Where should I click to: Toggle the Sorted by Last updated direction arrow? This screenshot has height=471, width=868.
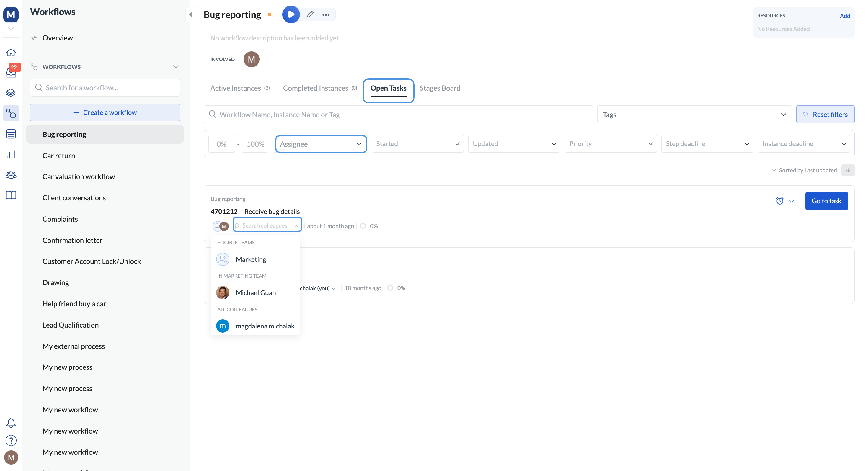coord(849,170)
